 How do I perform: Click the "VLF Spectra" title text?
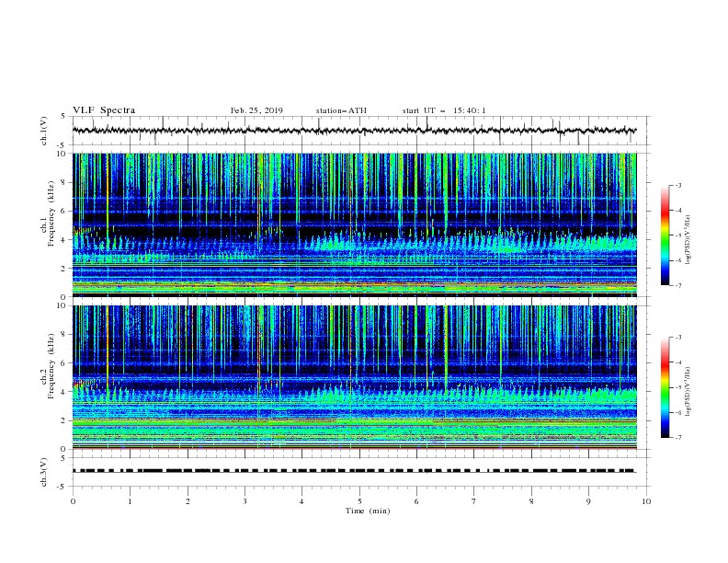tap(104, 110)
